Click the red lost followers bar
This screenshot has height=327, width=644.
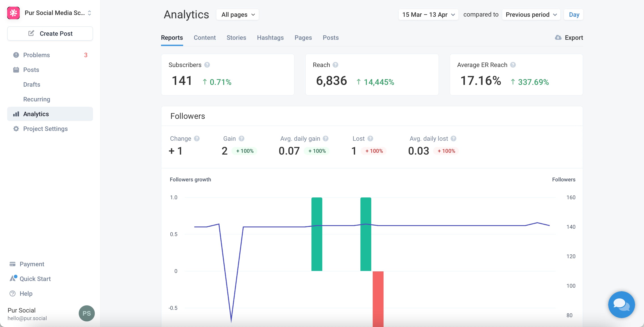pyautogui.click(x=378, y=299)
